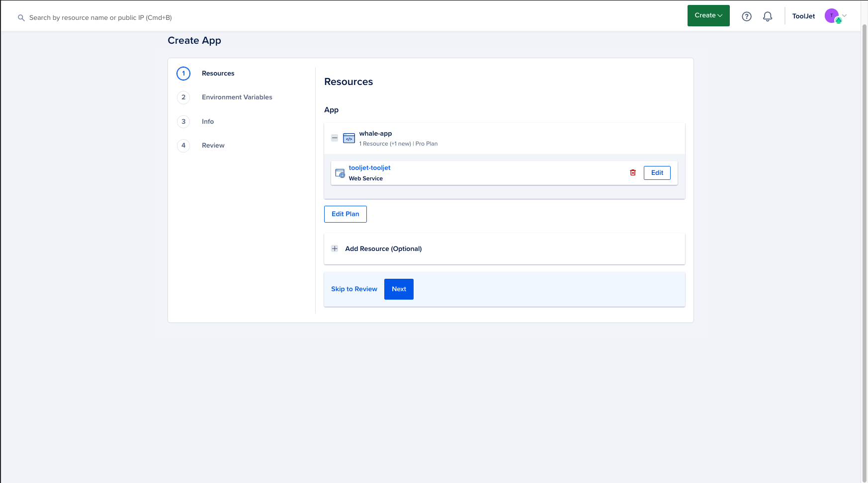868x483 pixels.
Task: Focus the resource name search field
Action: [x=100, y=18]
